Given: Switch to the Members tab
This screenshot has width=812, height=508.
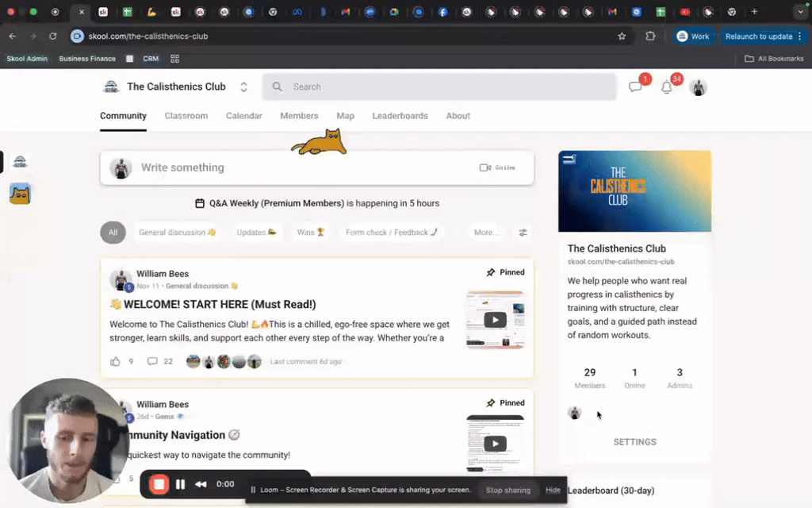Looking at the screenshot, I should (x=299, y=116).
